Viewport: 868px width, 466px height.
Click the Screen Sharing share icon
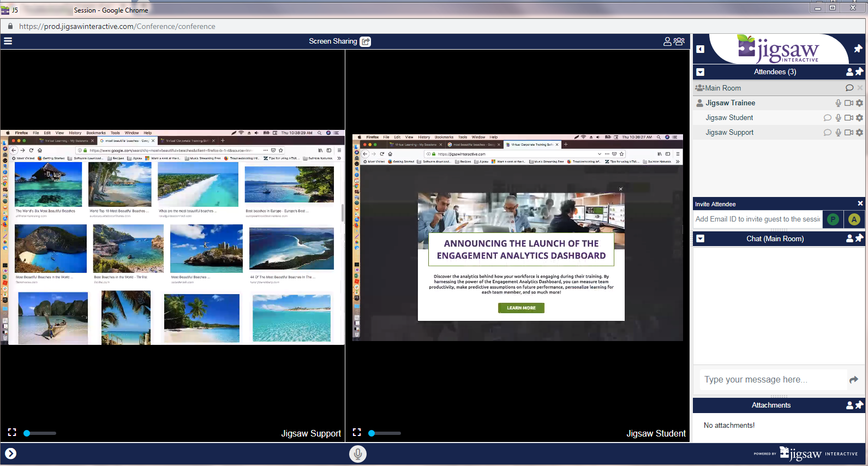[x=366, y=41]
